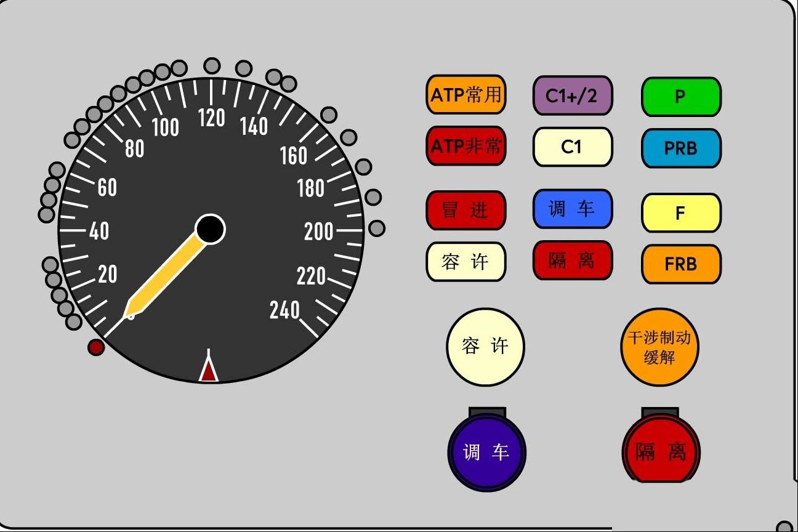The height and width of the screenshot is (532, 798).
Task: Click the orange FRB indicator
Action: [x=681, y=264]
